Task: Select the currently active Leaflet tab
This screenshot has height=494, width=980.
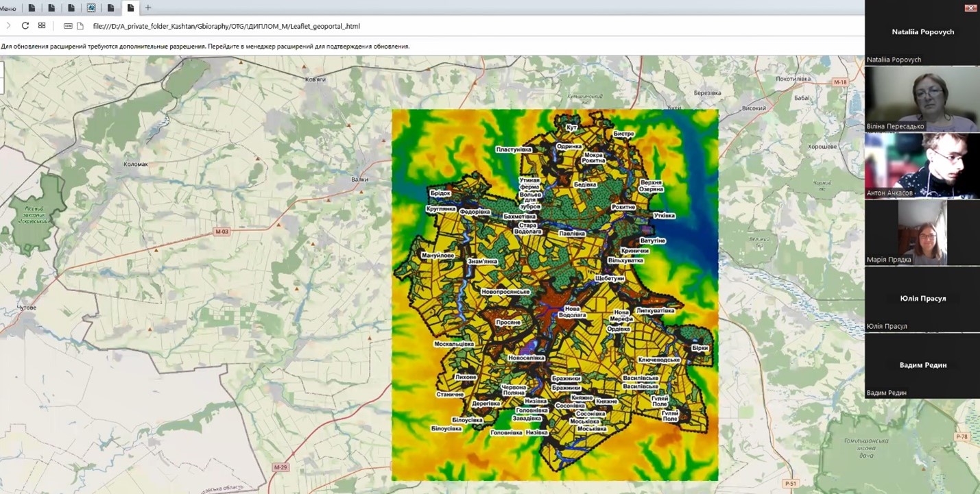Action: [130, 8]
